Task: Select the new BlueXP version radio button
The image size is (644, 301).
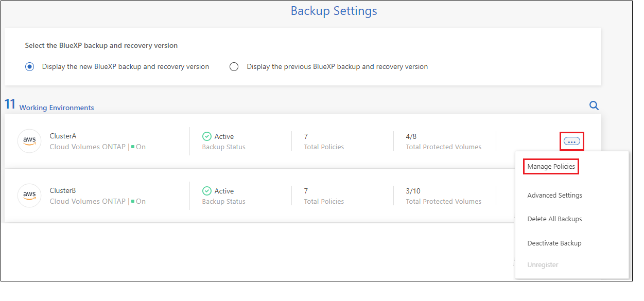Action: click(x=30, y=66)
